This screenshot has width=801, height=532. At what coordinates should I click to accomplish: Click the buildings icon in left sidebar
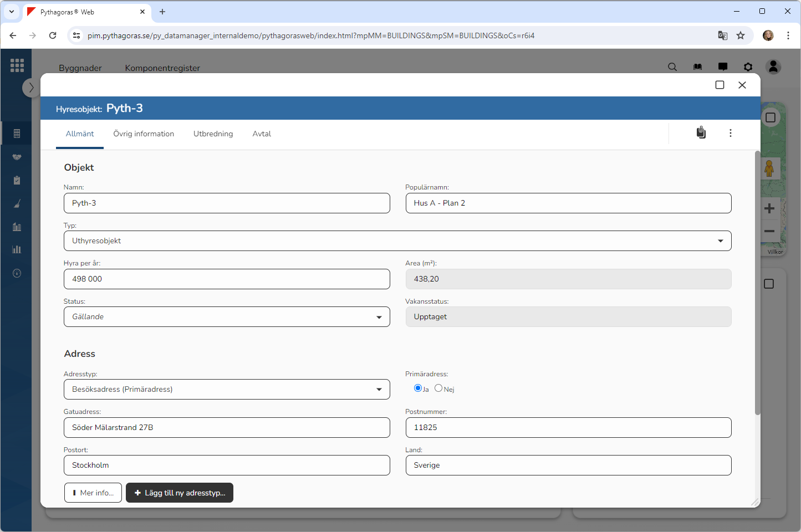click(17, 227)
